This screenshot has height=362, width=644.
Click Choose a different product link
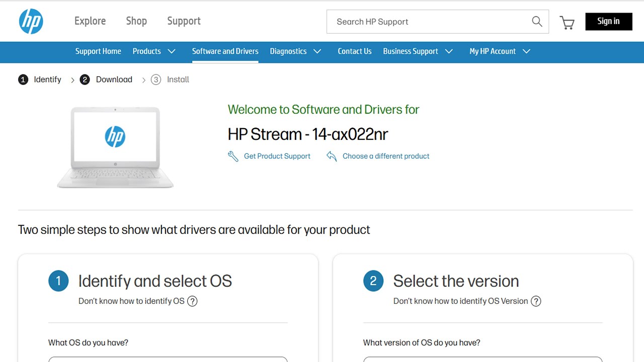[386, 156]
